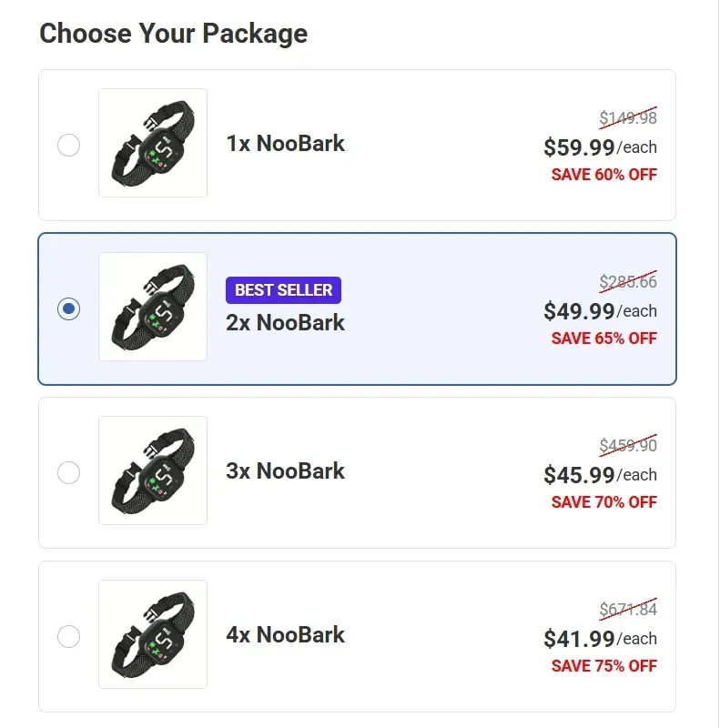This screenshot has height=728, width=720.
Task: Click the Choose Your Package heading
Action: click(x=174, y=34)
